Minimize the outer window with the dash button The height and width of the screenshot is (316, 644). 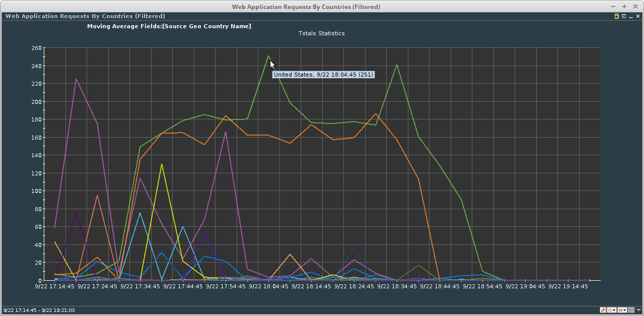613,7
